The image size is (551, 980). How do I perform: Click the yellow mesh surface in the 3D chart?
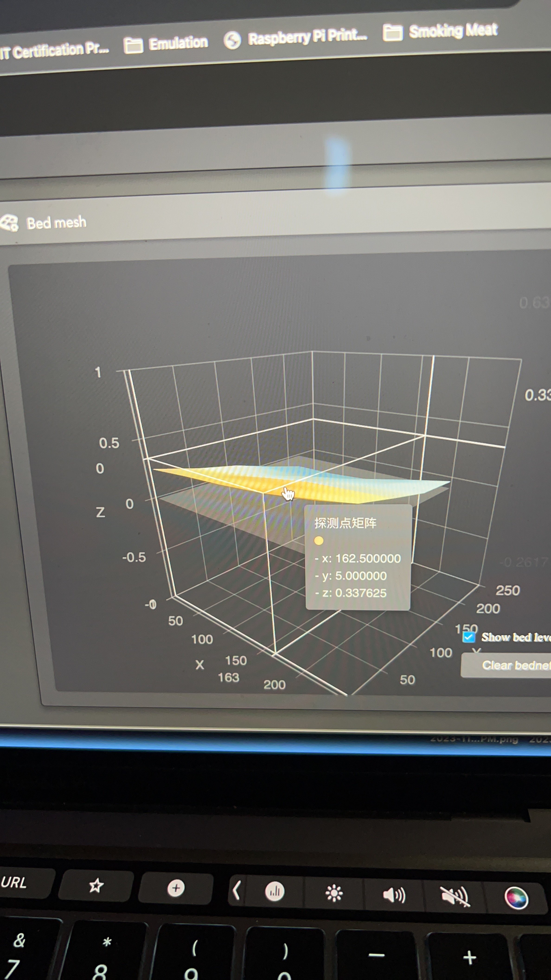point(243,480)
